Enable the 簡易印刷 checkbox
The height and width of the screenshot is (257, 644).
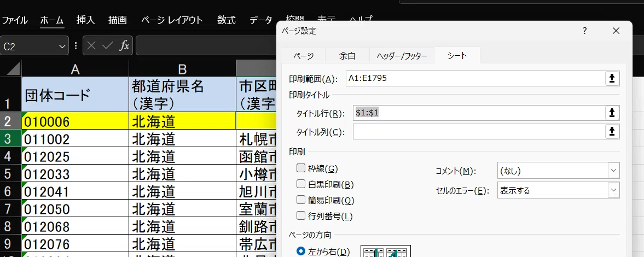(301, 200)
